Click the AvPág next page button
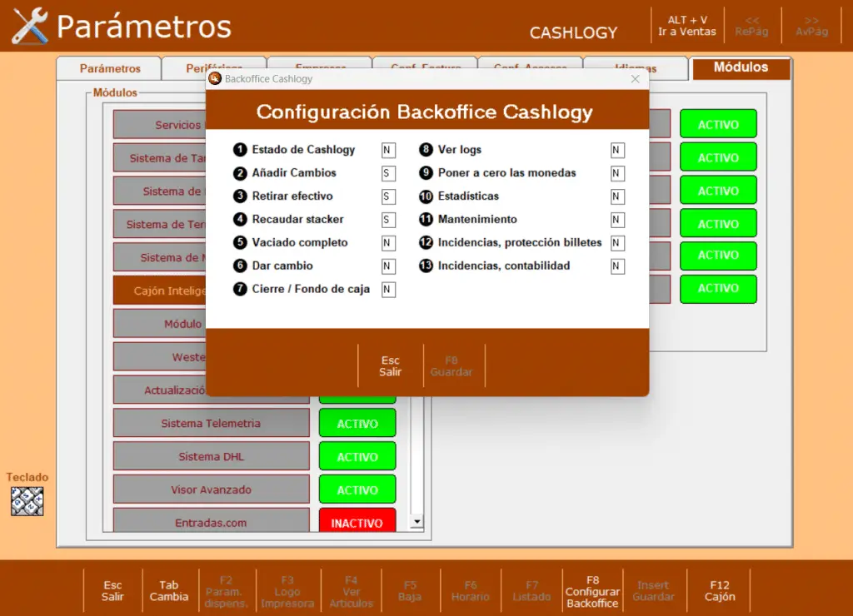Image resolution: width=853 pixels, height=616 pixels. (x=811, y=26)
